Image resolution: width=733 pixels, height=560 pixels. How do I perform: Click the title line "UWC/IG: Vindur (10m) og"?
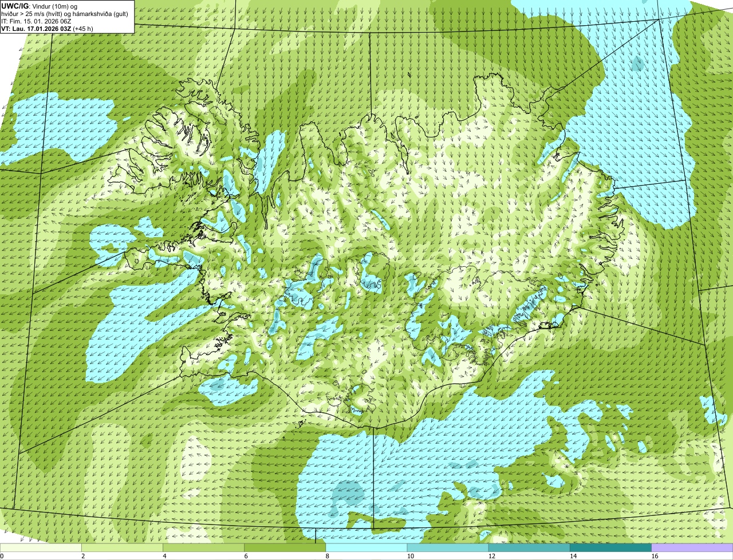(x=40, y=6)
